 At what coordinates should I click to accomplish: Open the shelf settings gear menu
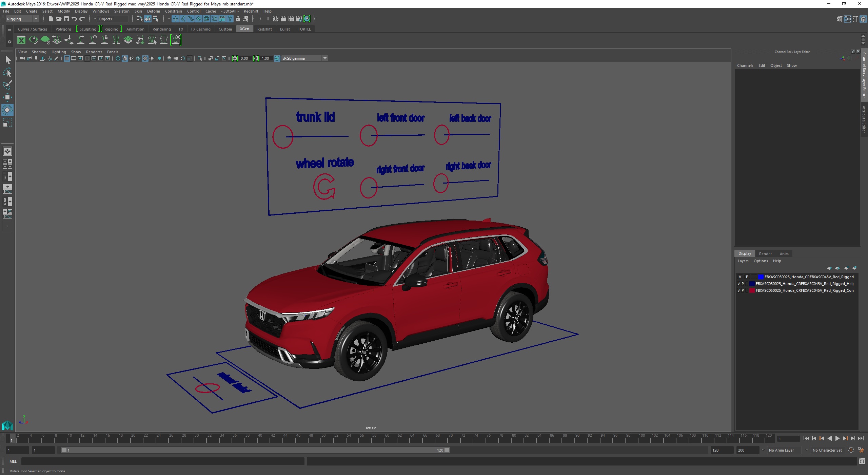[x=9, y=42]
